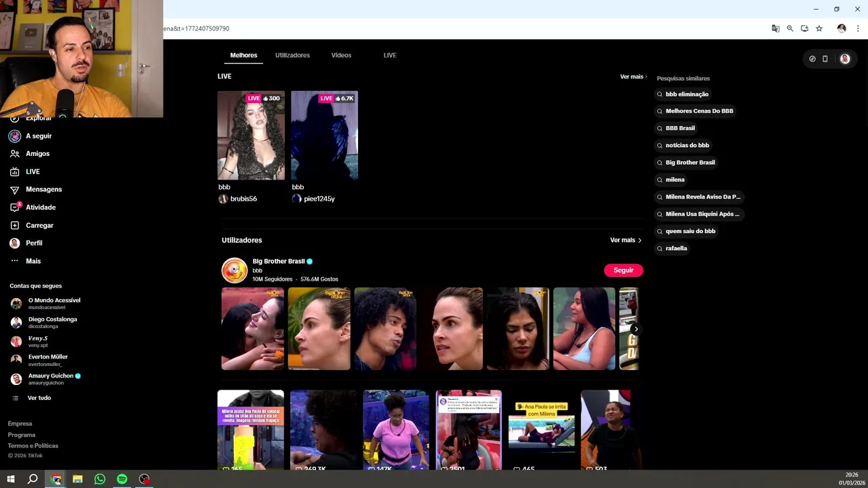
Task: Select suggestion Milena Revela Aviso Da P...
Action: [699, 197]
